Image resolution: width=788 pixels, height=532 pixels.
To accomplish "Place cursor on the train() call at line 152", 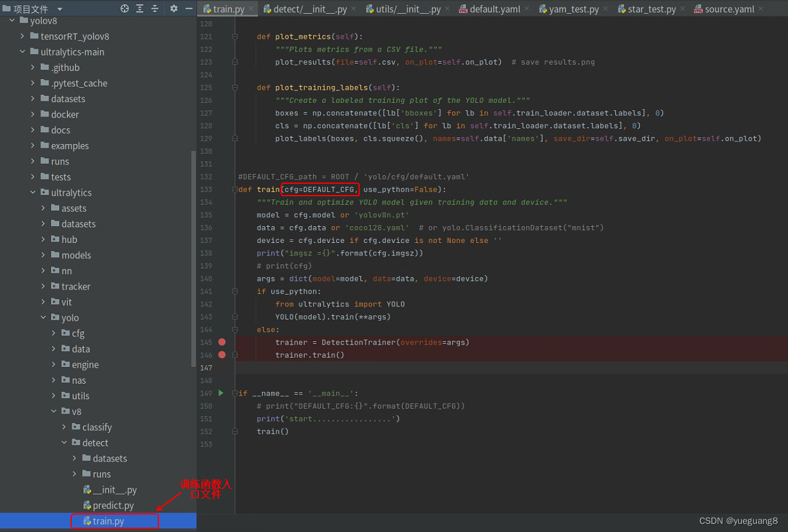I will [273, 431].
